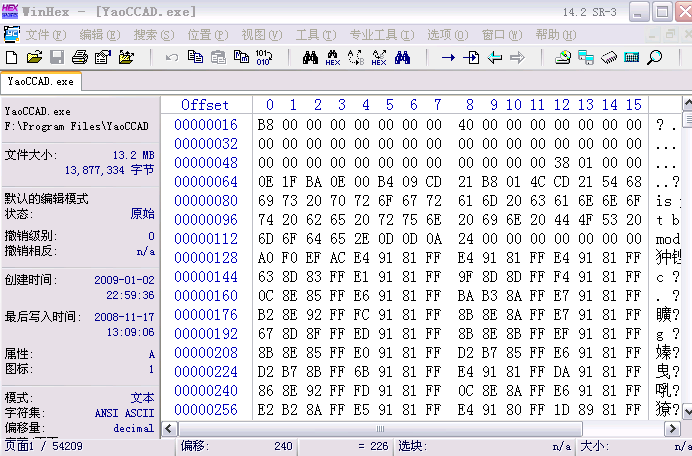Click the arrow-into-page go to sector icon
The width and height of the screenshot is (692, 456).
coord(471,57)
